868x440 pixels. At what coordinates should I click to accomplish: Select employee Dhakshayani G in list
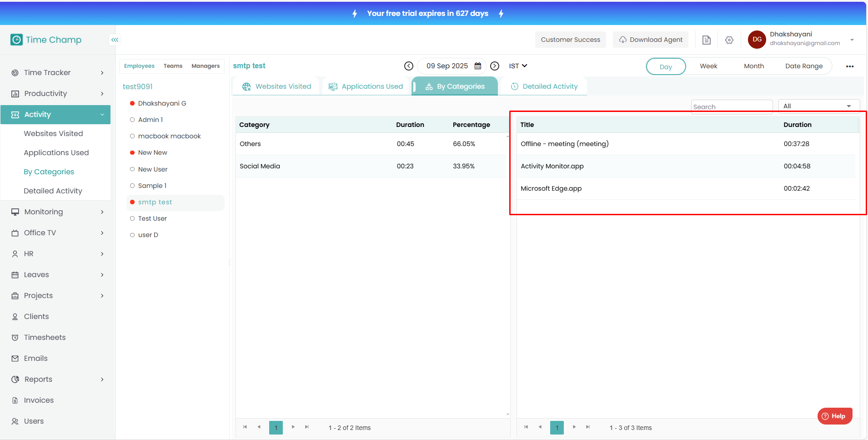162,103
